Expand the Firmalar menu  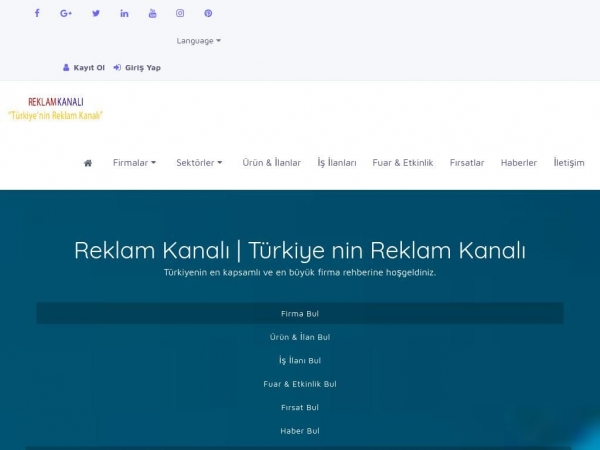(x=134, y=163)
